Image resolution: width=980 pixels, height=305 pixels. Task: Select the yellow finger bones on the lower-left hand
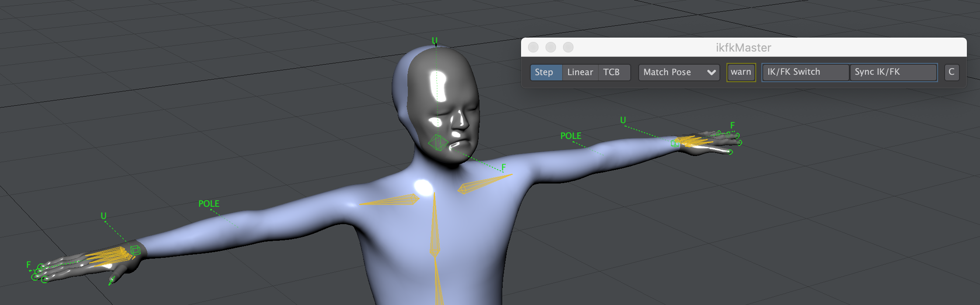[x=109, y=256]
